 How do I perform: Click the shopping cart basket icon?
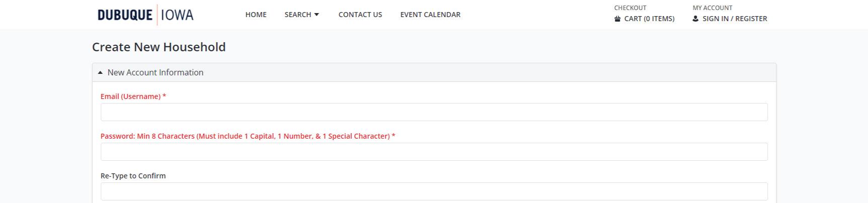click(617, 19)
